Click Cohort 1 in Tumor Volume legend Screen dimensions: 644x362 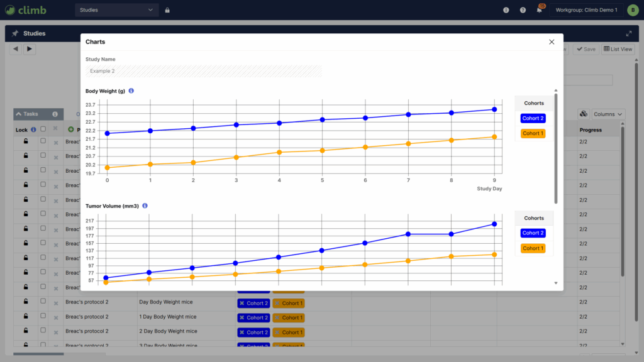[x=533, y=248]
